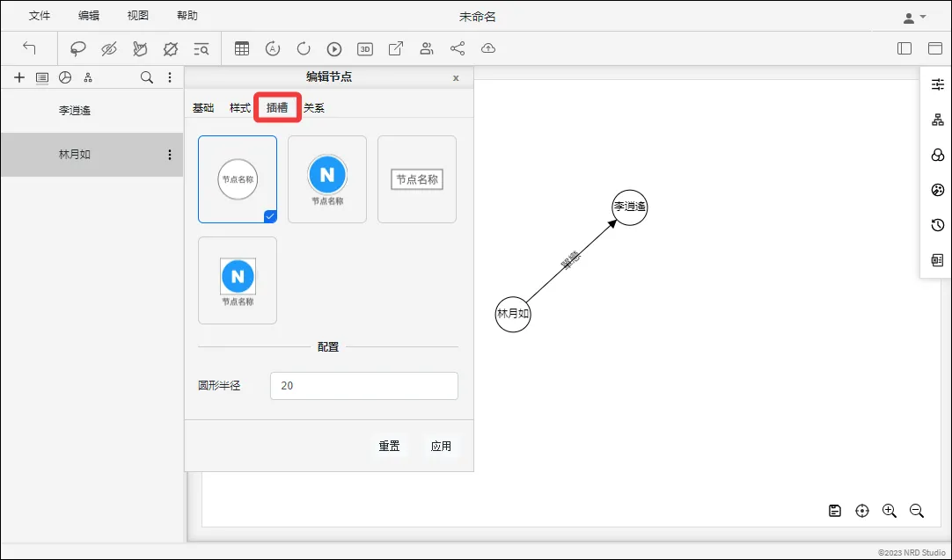Open the settings sliders panel icon
Viewport: 952px width, 560px height.
click(x=937, y=84)
